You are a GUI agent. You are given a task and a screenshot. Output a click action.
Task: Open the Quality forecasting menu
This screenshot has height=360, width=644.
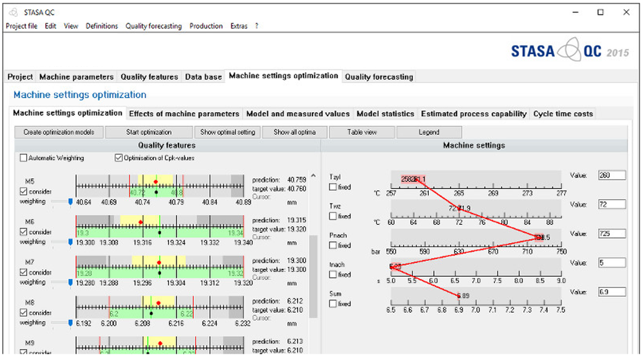coord(153,26)
